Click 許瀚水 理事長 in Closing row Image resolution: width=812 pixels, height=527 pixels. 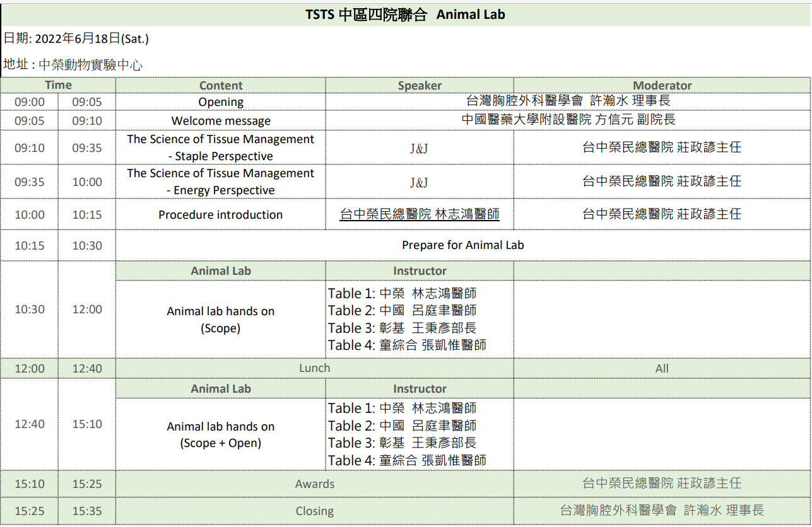pyautogui.click(x=662, y=511)
